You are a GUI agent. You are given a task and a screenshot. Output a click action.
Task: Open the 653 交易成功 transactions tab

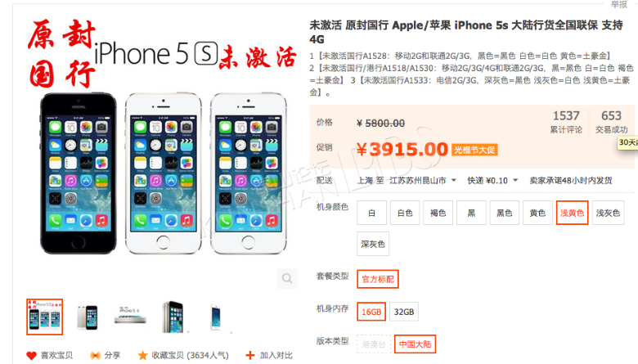[612, 122]
